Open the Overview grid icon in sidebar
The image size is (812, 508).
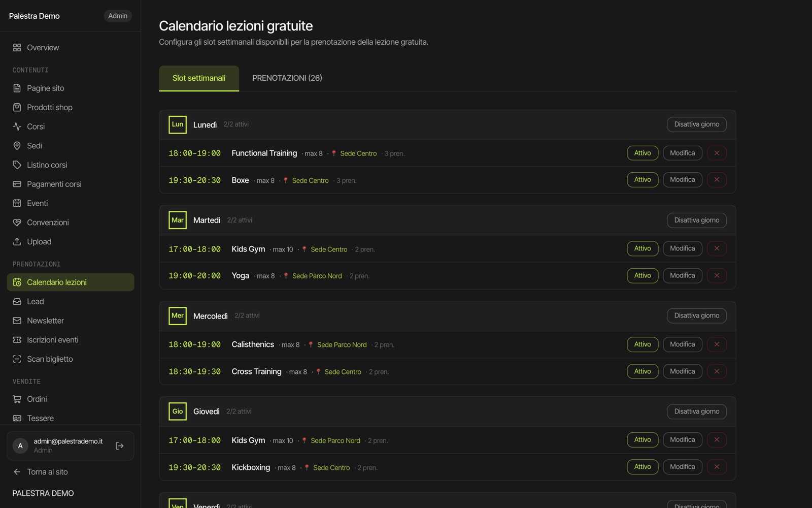17,48
